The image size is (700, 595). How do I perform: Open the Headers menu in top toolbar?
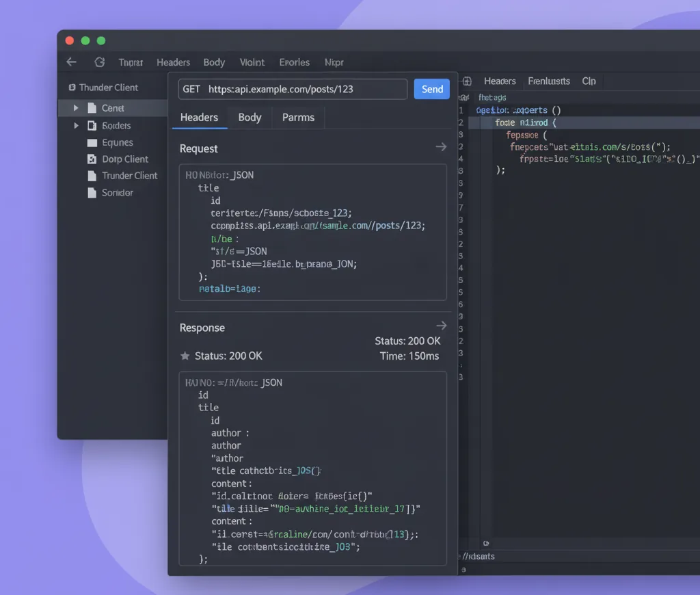coord(173,62)
